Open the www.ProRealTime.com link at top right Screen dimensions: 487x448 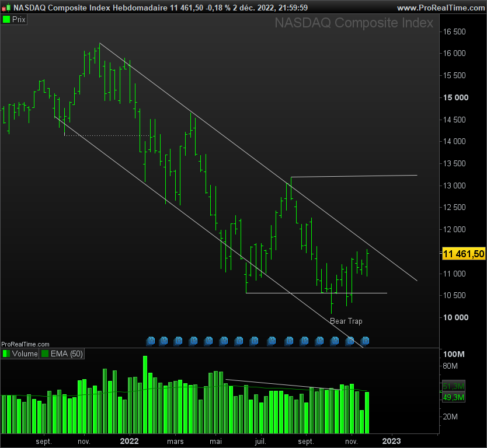point(441,8)
